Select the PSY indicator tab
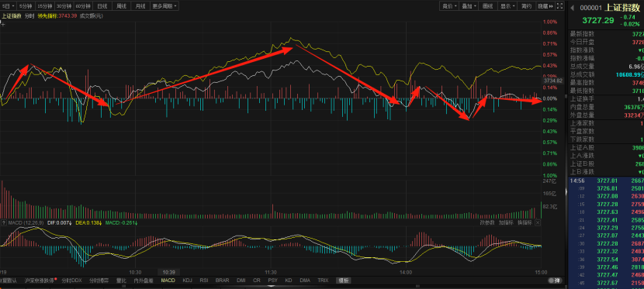This screenshot has height=289, width=644. 272,280
